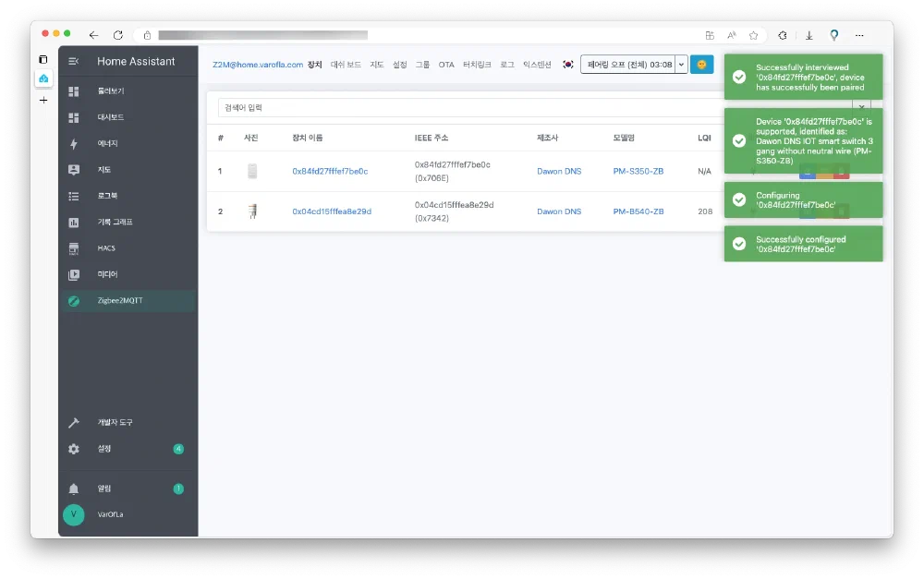
Task: Open 설정 (Settings) gear in sidebar
Action: click(74, 449)
